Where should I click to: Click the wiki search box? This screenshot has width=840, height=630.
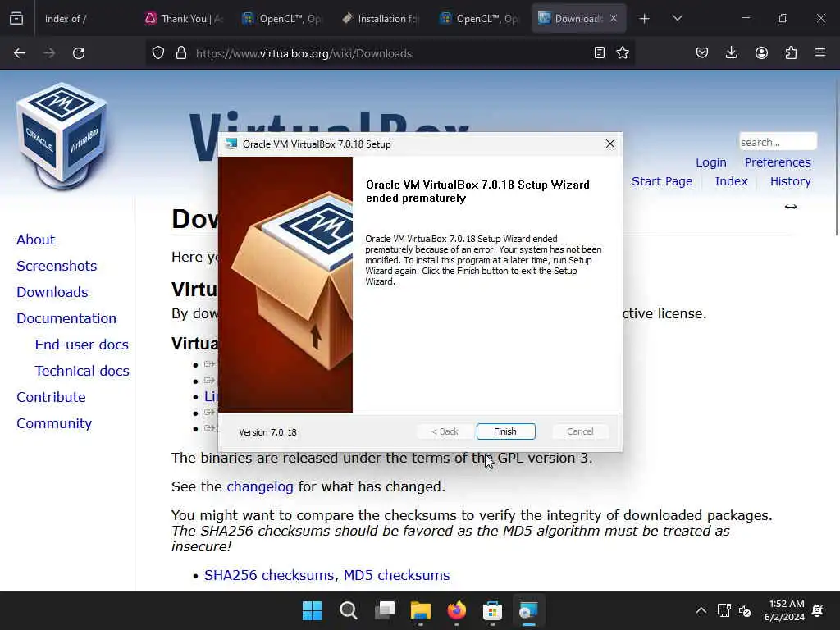(778, 142)
